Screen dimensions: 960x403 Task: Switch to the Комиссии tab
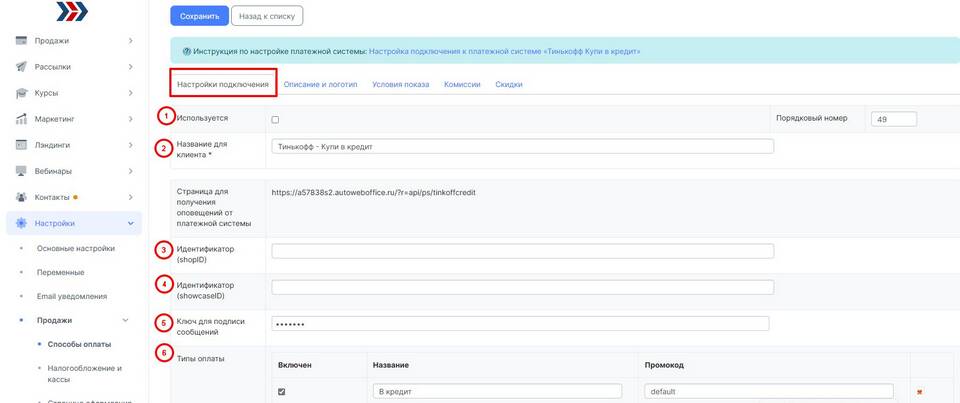[x=462, y=85]
